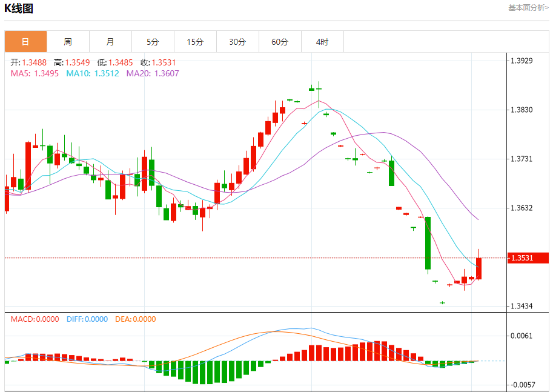This screenshot has height=392, width=553.
Task: Click the large green candlestick falling below 1.3632
Action: [428, 243]
